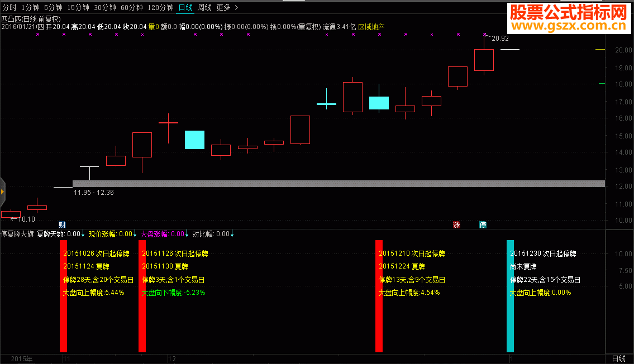
Task: Click the 停牌22天,含15个交易日 text
Action: coord(545,280)
